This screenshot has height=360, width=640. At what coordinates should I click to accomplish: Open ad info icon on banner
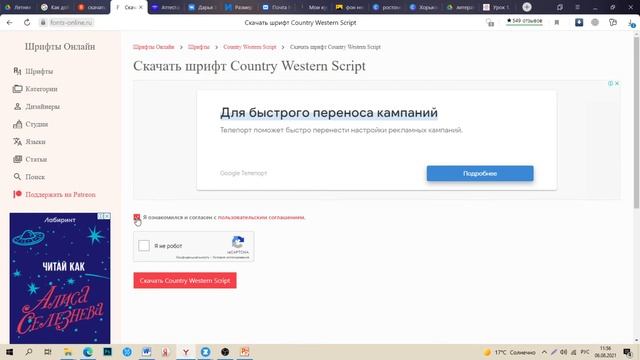[611, 83]
